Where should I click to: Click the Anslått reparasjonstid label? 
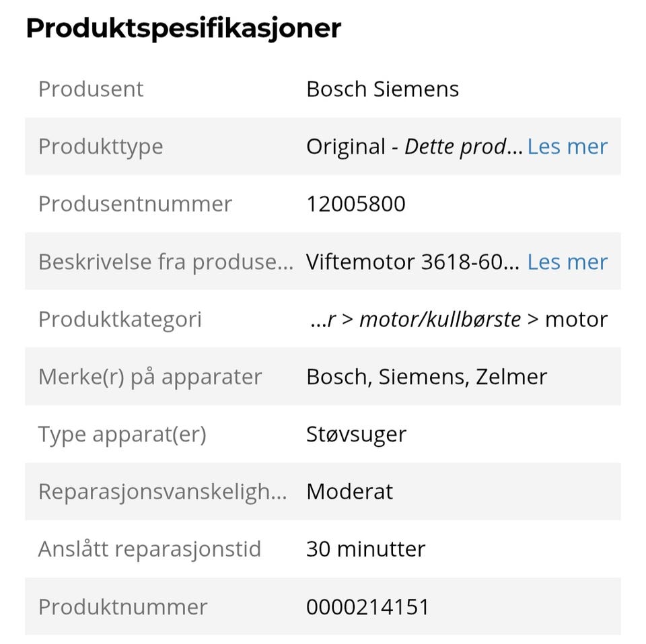coord(149,550)
